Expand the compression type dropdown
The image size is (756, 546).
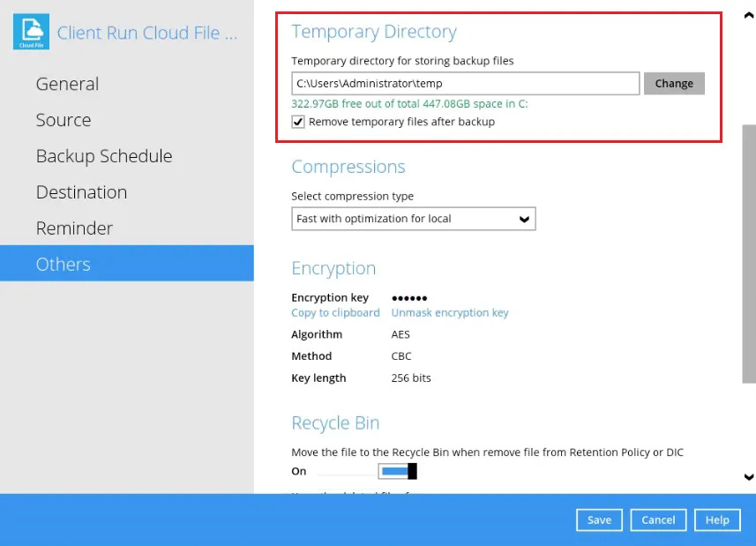[x=413, y=219]
